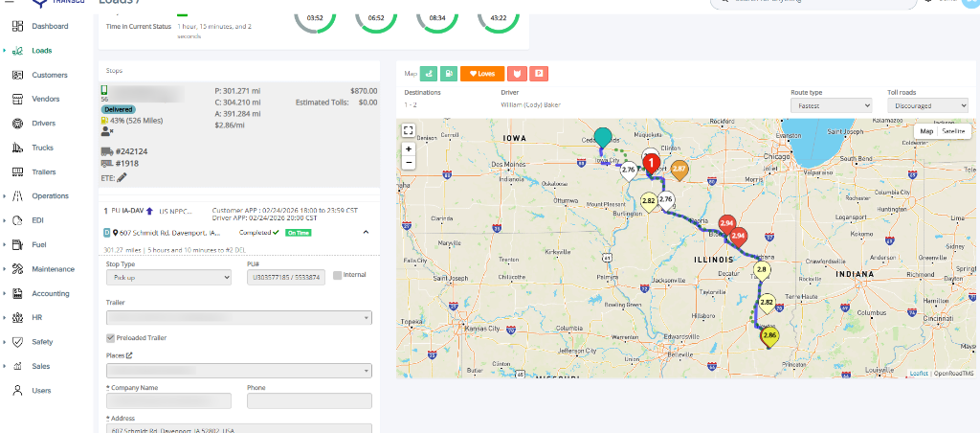
Task: Click the trailer icon beside #1918
Action: pyautogui.click(x=107, y=164)
